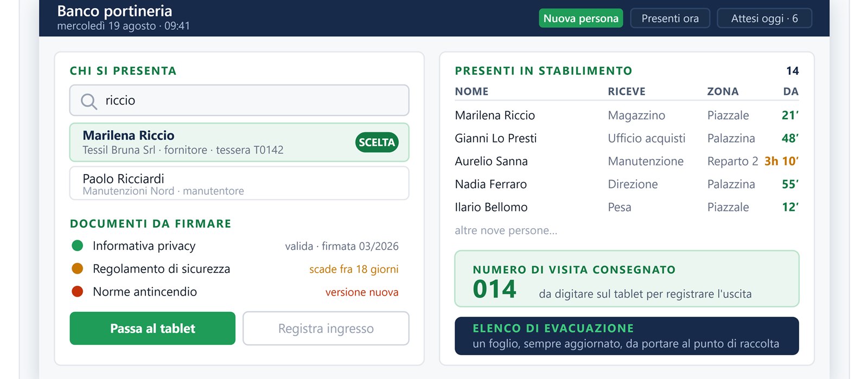Screen dimensions: 868x379
Task: Click the Ufficio acquisti cell
Action: point(647,138)
